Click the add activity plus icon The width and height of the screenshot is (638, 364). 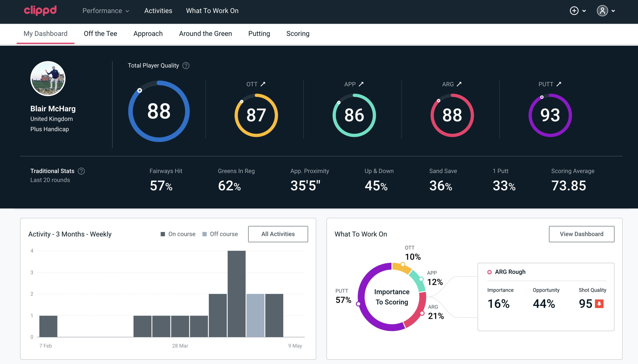click(574, 11)
